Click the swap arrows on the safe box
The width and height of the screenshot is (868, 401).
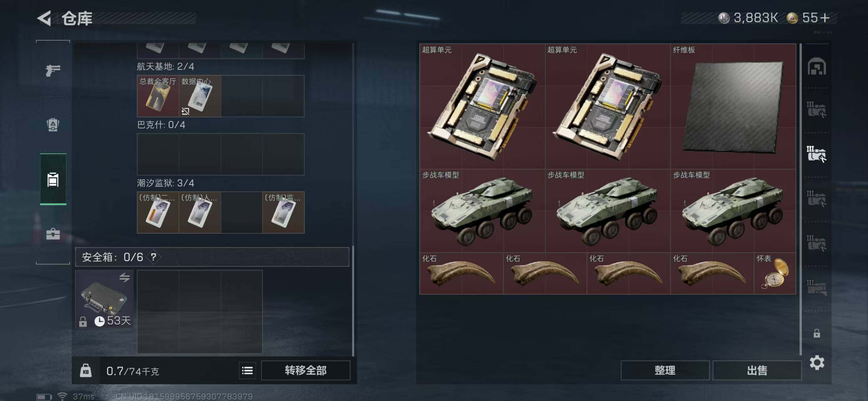[124, 277]
